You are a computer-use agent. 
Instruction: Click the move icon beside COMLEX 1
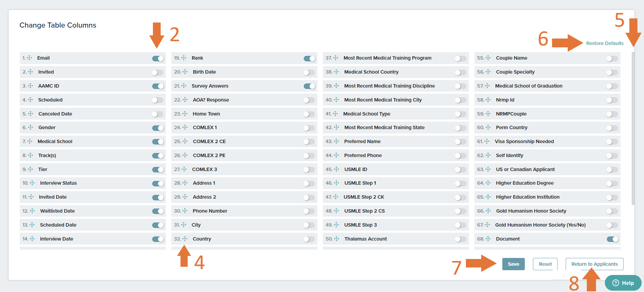[x=185, y=127]
